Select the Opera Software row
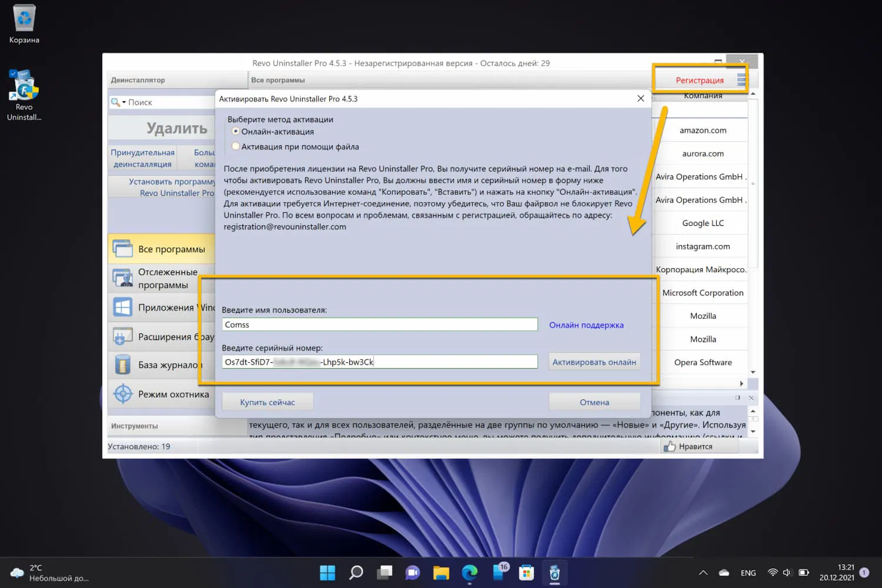Image resolution: width=882 pixels, height=588 pixels. click(703, 362)
